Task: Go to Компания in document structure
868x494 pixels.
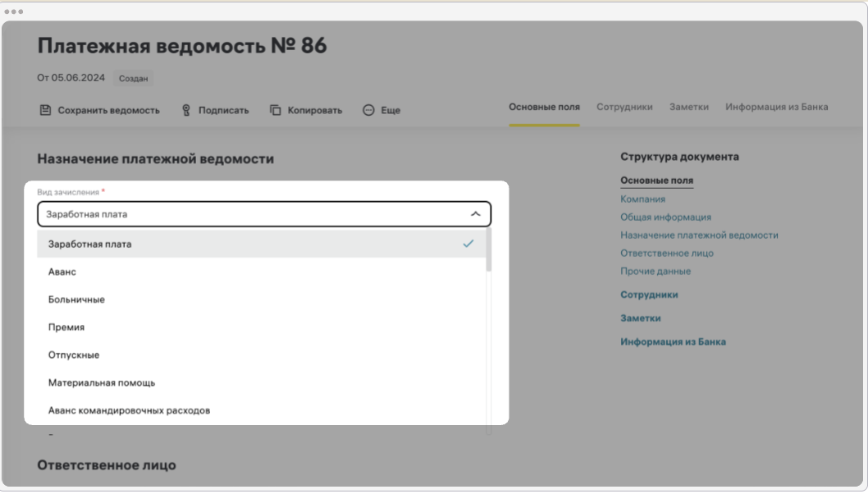Action: 642,199
